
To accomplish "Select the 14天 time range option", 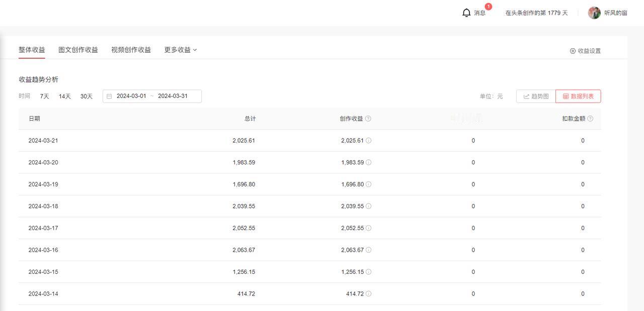I will point(64,96).
